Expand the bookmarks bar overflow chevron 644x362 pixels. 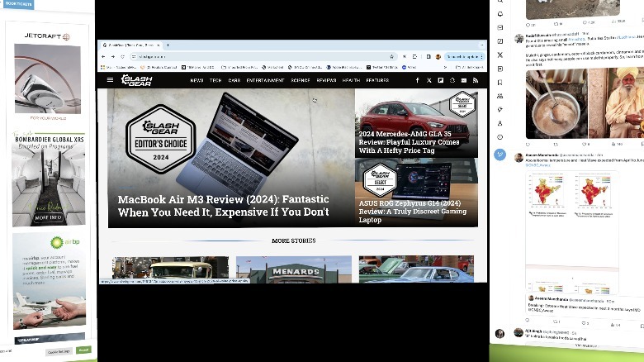tap(445, 67)
